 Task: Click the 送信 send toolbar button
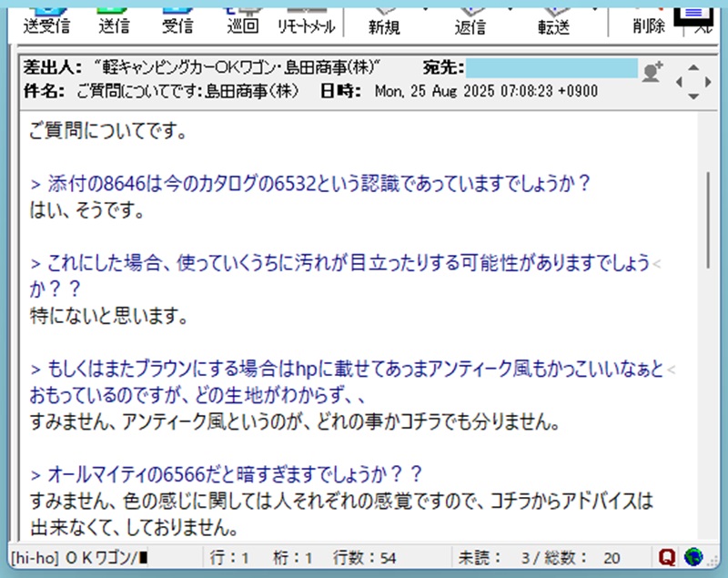[114, 21]
